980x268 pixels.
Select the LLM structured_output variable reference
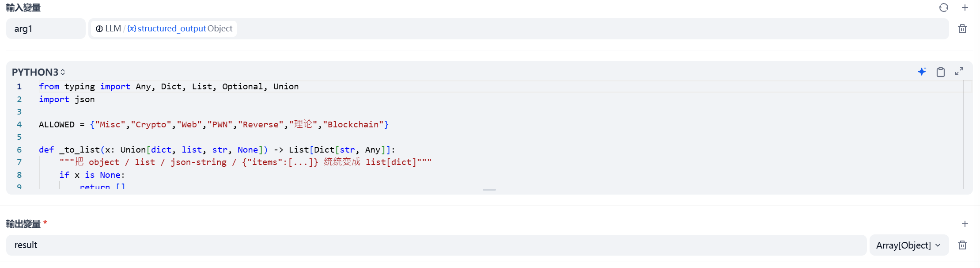(x=164, y=28)
